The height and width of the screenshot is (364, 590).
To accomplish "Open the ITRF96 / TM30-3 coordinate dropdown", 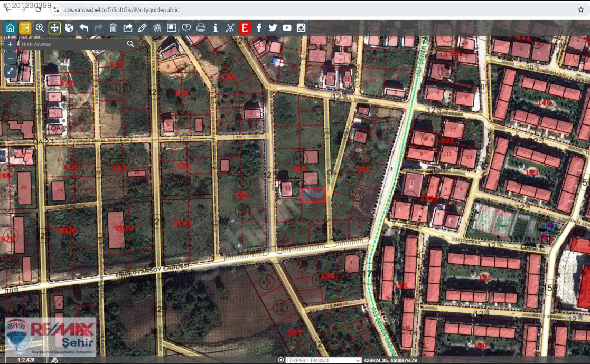I will [x=323, y=360].
